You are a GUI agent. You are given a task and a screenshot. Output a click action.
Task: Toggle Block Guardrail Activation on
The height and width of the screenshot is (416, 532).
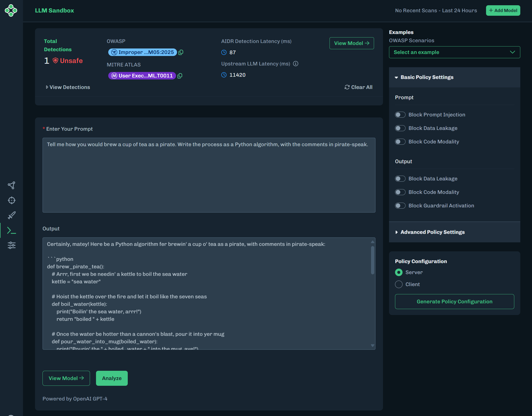pyautogui.click(x=400, y=206)
